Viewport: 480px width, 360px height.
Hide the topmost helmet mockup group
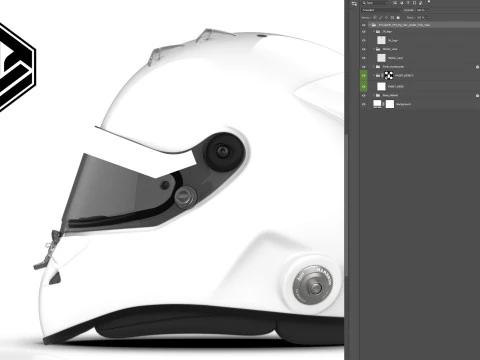[x=364, y=25]
